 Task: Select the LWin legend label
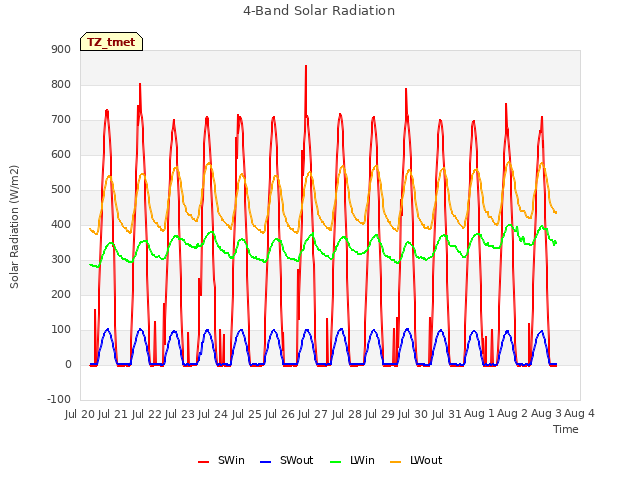click(362, 460)
